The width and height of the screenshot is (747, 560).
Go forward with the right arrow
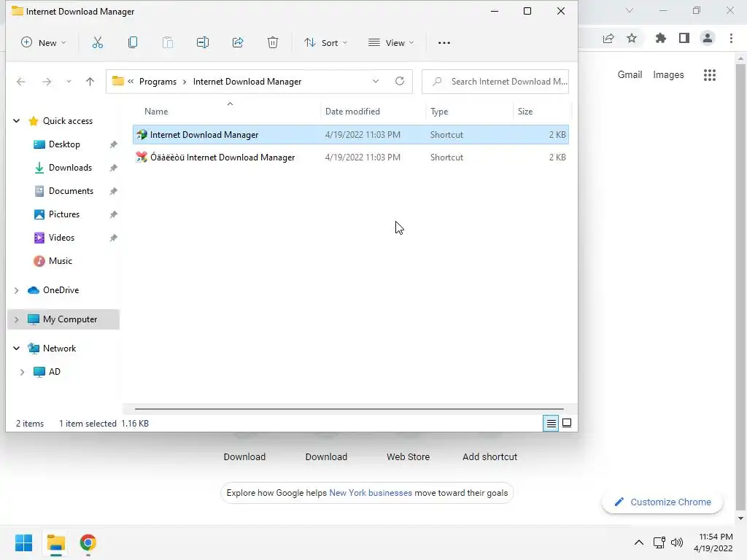pos(46,82)
